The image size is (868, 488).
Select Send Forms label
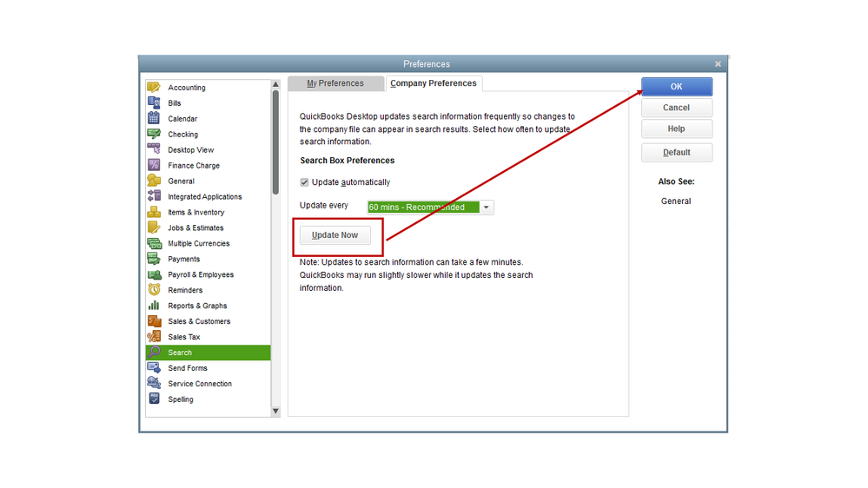(188, 368)
